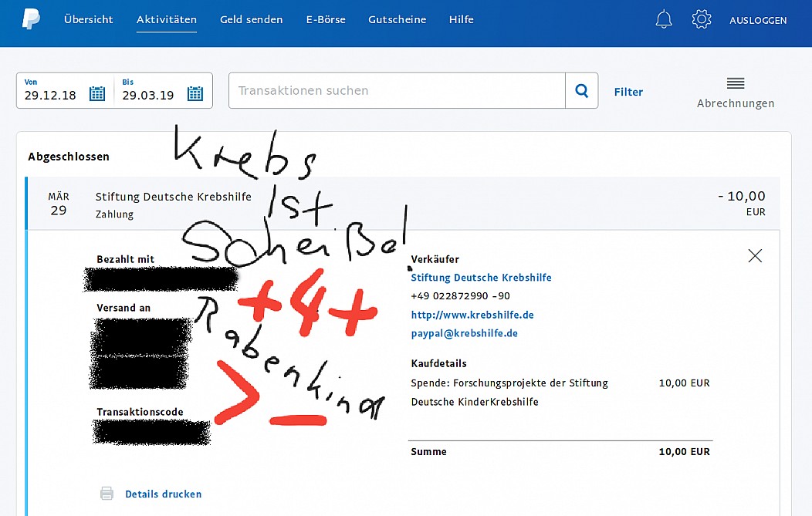Click the PayPal logo
The width and height of the screenshot is (812, 516).
[x=31, y=19]
